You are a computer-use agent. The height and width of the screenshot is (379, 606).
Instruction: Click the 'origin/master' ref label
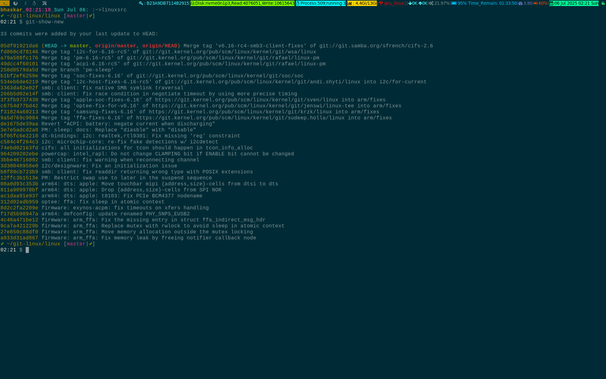[x=115, y=46]
